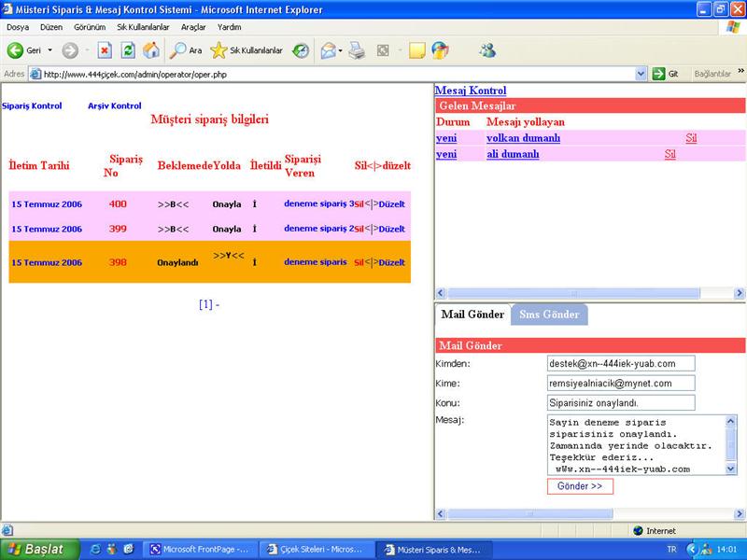Screen dimensions: 747x560
Task: Click Internet Explorer quick launch icon
Action: click(95, 549)
